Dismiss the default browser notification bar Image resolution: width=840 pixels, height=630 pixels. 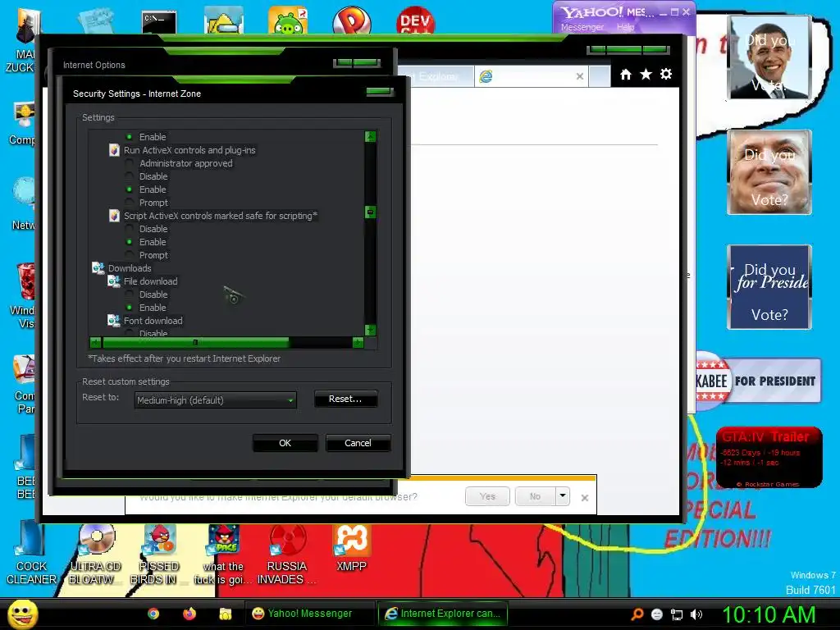(585, 498)
